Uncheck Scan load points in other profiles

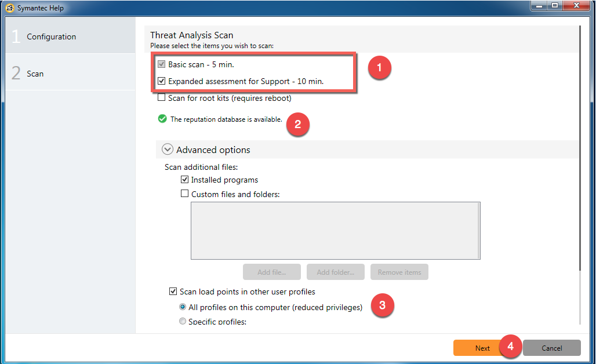173,292
